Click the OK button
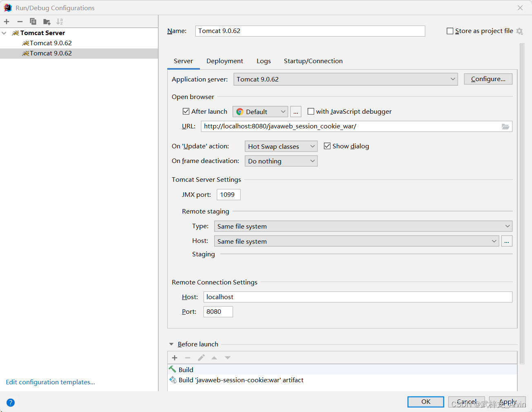Image resolution: width=532 pixels, height=412 pixels. tap(426, 402)
